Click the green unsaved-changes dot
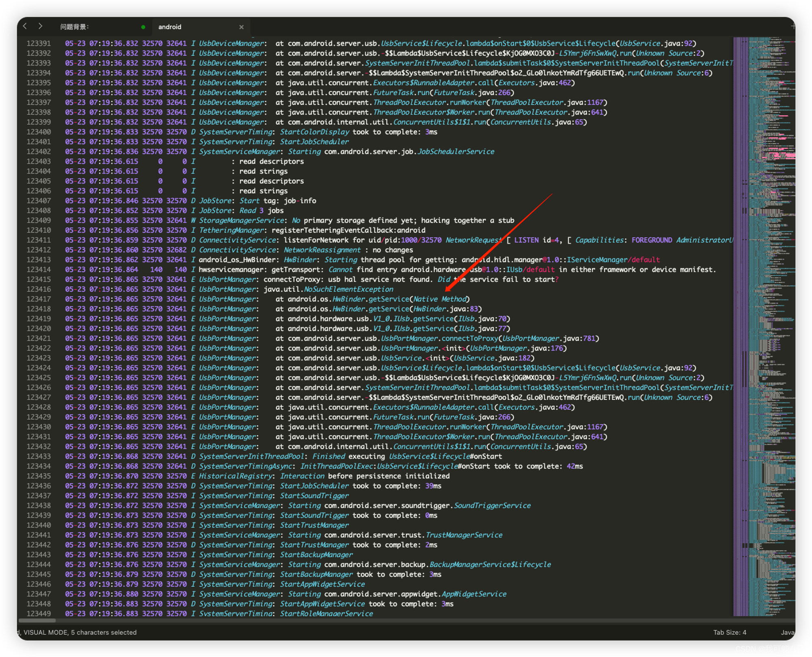 (143, 27)
